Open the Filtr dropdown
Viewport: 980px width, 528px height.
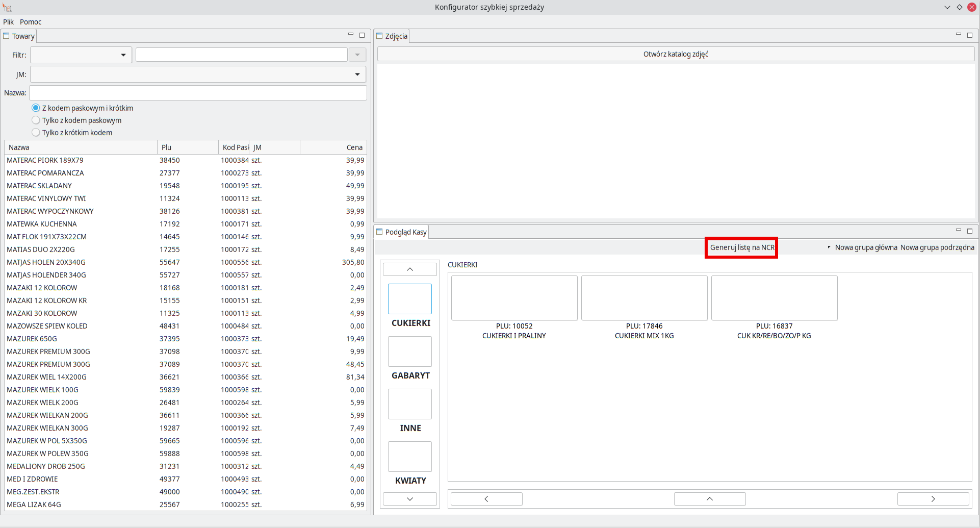point(81,55)
